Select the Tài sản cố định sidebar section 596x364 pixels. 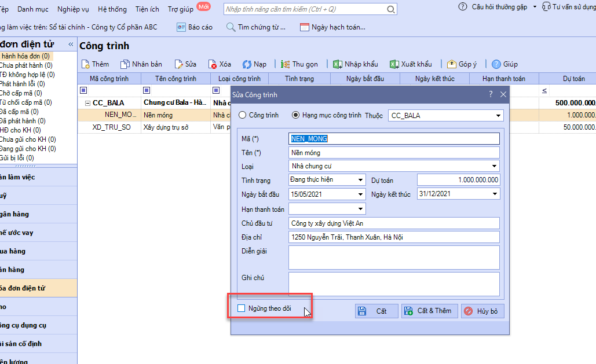pos(38,344)
